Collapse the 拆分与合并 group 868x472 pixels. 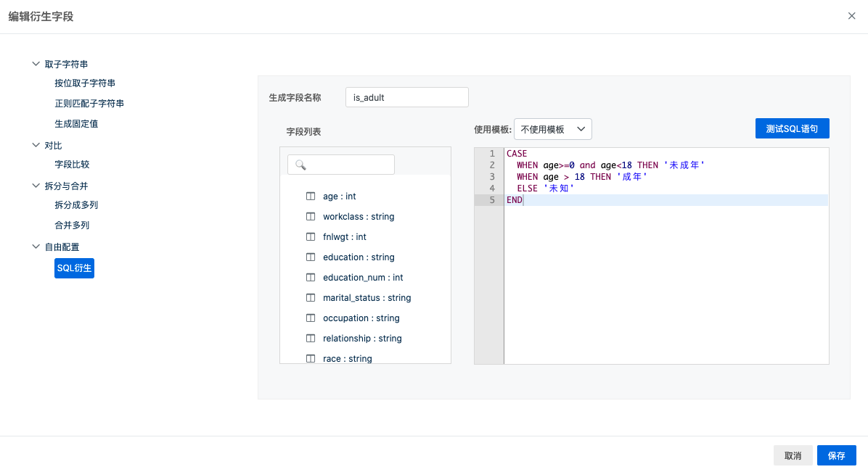(36, 186)
